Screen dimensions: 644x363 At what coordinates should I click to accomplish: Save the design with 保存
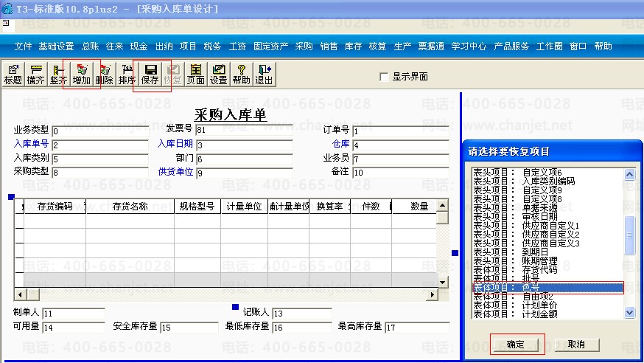point(150,75)
